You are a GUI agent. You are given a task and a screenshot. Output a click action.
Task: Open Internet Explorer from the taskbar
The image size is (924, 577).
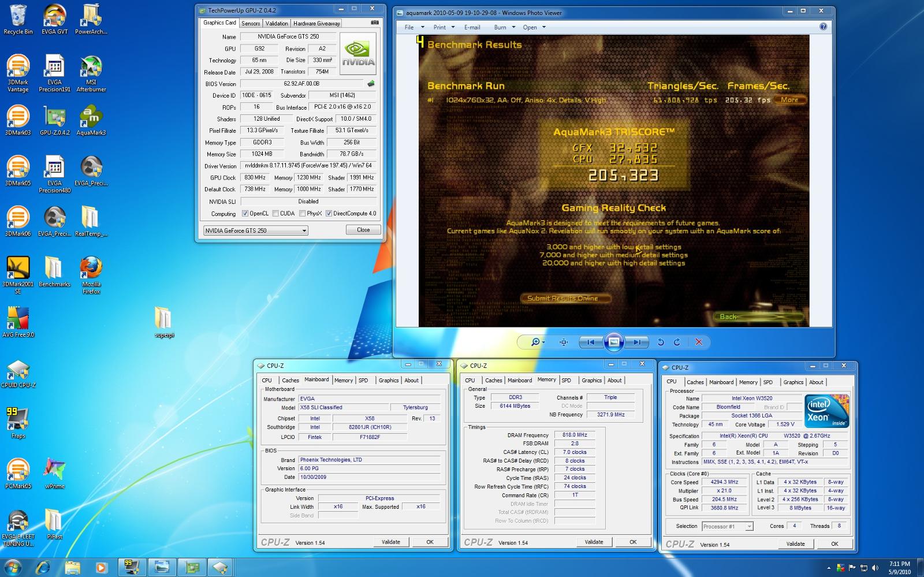[43, 567]
